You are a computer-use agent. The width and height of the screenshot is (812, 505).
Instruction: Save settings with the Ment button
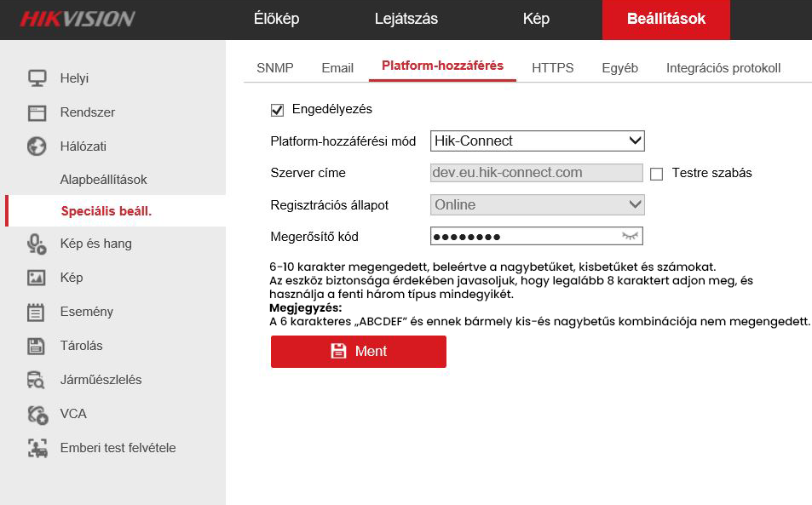359,352
